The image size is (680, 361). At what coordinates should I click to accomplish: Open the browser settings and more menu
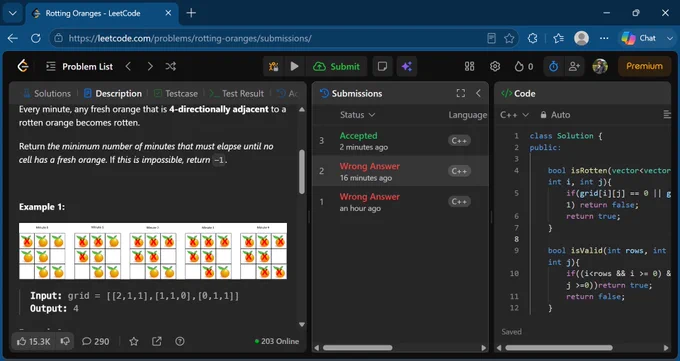[x=604, y=38]
